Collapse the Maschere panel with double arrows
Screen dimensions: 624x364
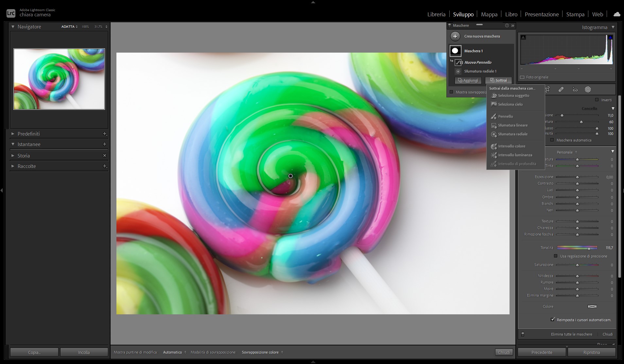(513, 25)
